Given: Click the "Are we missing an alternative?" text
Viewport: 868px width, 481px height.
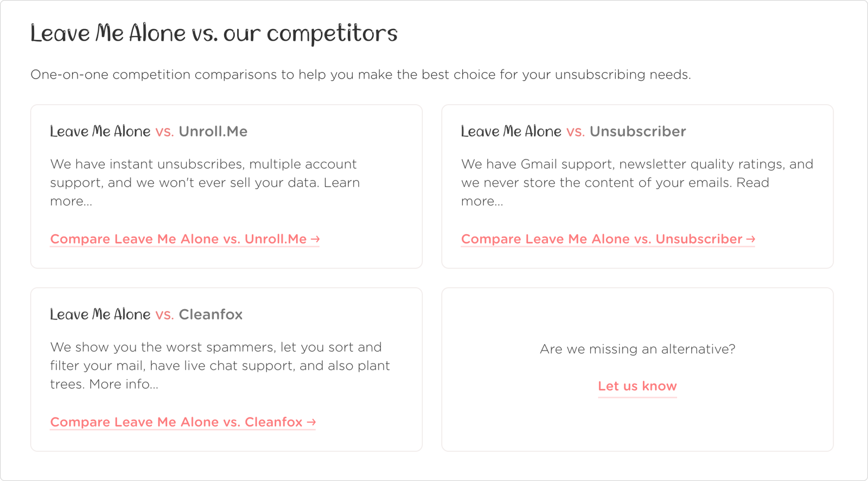Looking at the screenshot, I should pos(637,349).
